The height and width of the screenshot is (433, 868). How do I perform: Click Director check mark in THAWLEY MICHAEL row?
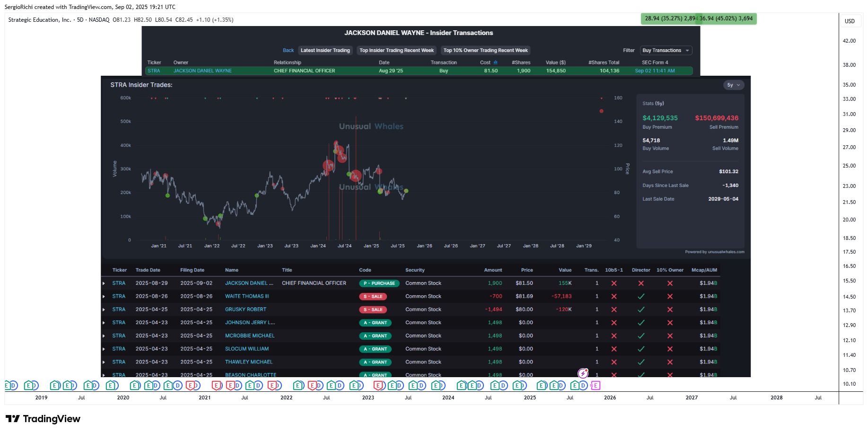[641, 362]
